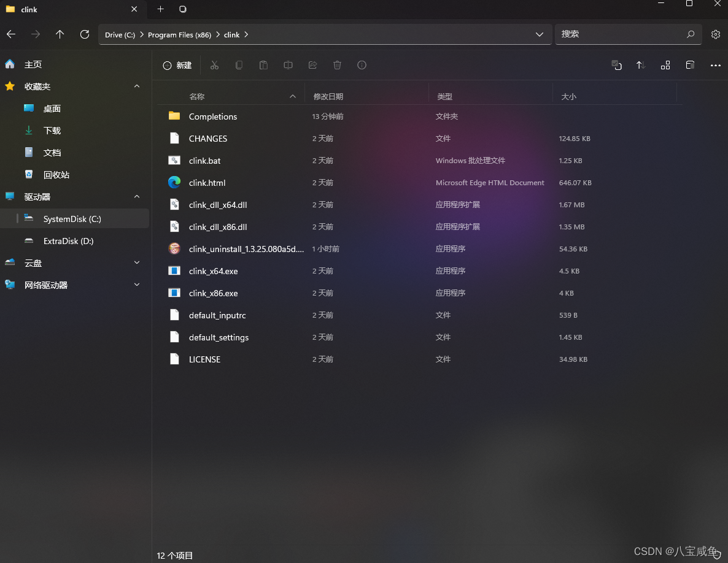
Task: Click the up-one-level navigation arrow
Action: tap(60, 34)
